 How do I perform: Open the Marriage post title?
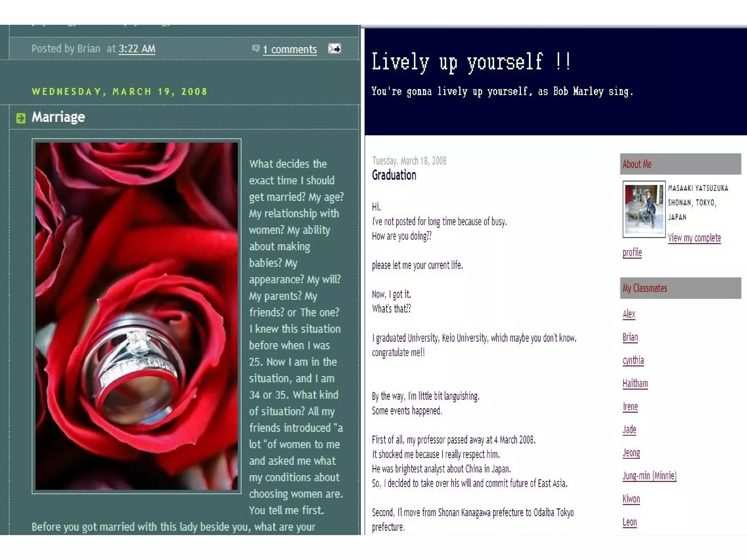point(58,117)
